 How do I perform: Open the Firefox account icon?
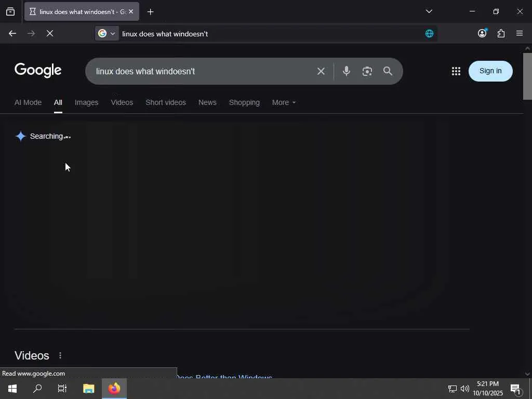point(482,33)
